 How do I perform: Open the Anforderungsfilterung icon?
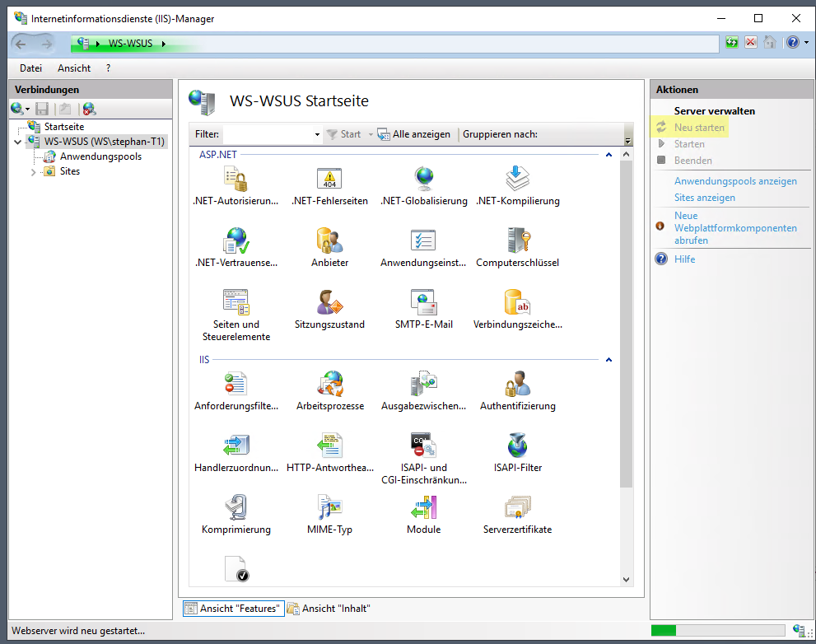click(235, 385)
